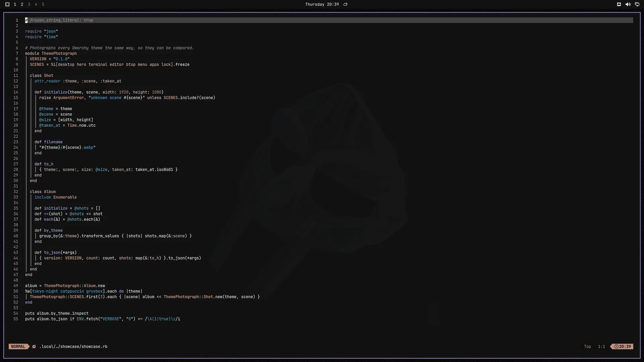644x362 pixels.
Task: Open the volume speaker icon
Action: coord(628,4)
